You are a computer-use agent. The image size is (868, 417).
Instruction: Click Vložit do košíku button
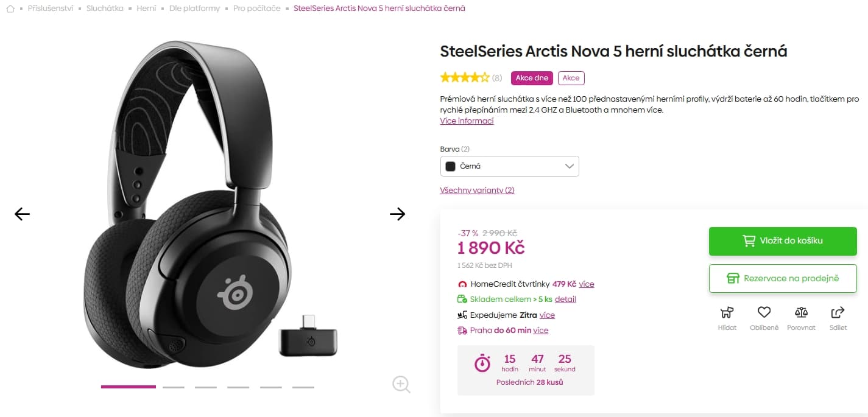click(x=783, y=240)
